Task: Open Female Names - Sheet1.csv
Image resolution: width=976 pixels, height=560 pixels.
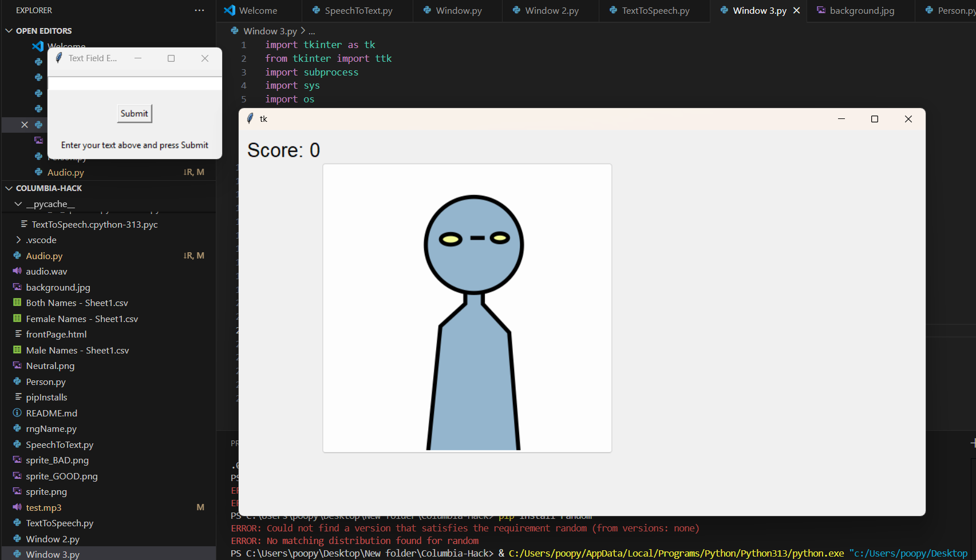Action: tap(82, 319)
